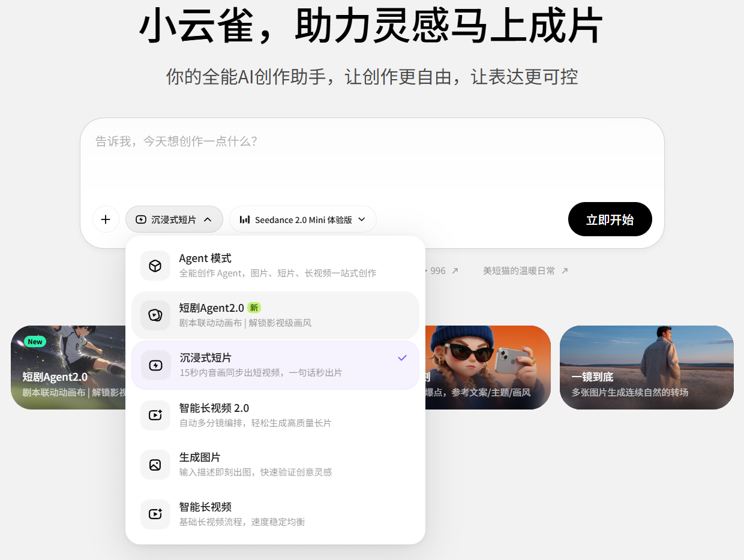This screenshot has width=744, height=560.
Task: Click the chevron arrow on Seedance dropdown
Action: click(362, 219)
